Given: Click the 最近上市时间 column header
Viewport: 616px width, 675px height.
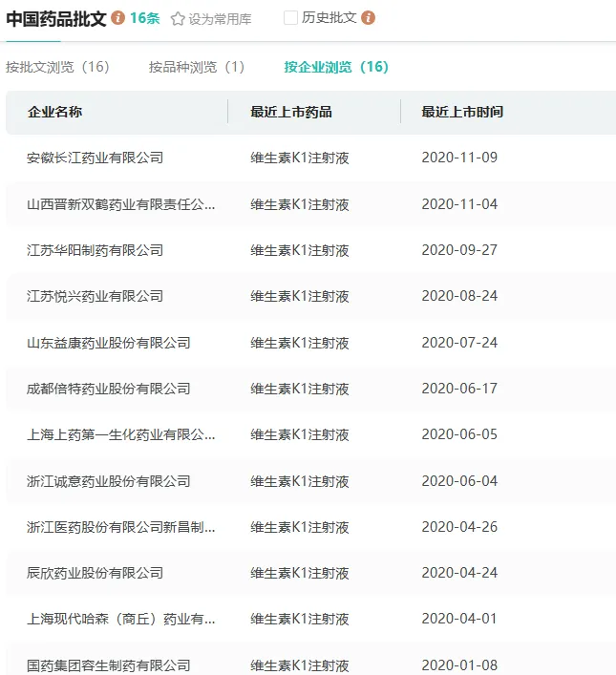Looking at the screenshot, I should tap(462, 112).
